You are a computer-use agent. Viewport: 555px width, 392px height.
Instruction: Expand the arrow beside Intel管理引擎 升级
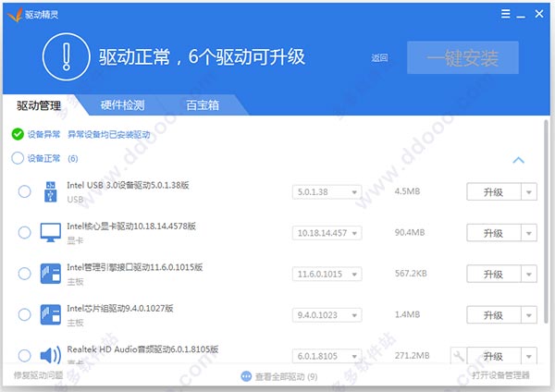click(529, 274)
